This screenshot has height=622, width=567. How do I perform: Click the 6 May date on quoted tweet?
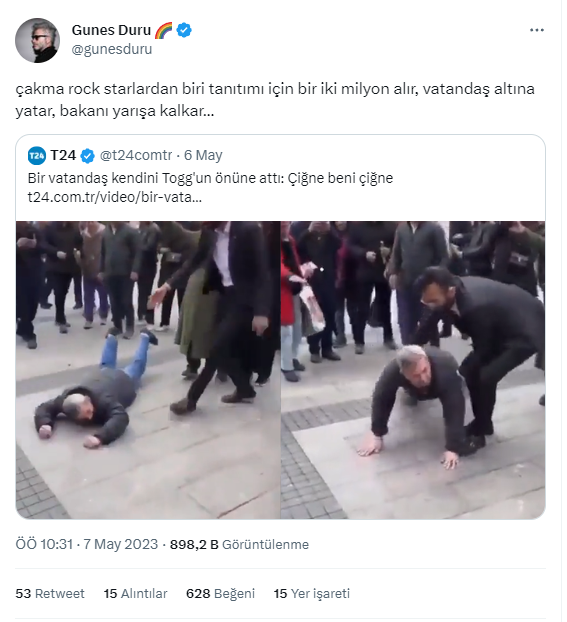click(203, 155)
